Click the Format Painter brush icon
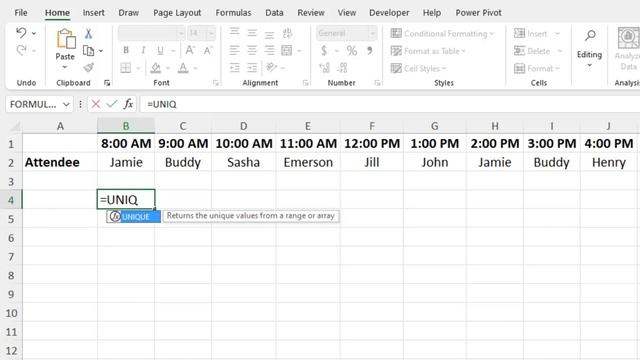Screen dimensions: 640x360 pos(89,67)
